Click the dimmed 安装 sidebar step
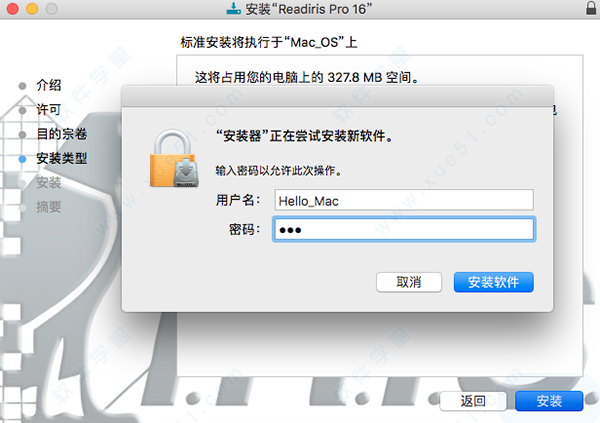This screenshot has width=600, height=423. pyautogui.click(x=49, y=183)
